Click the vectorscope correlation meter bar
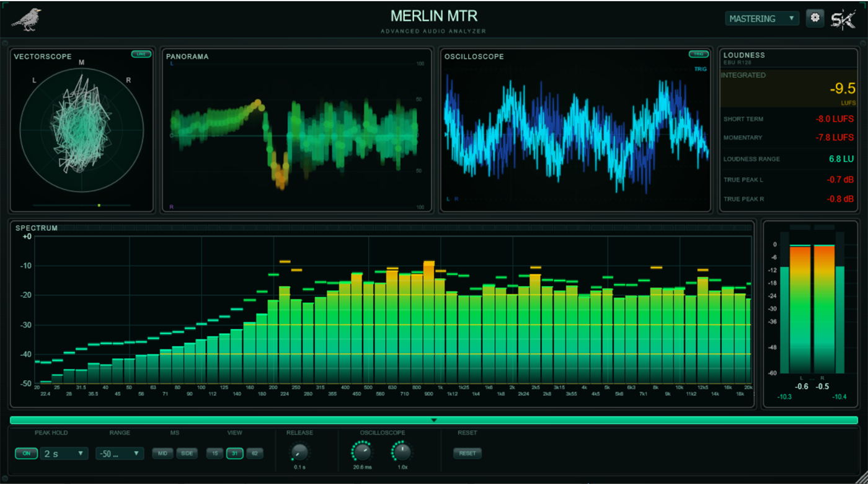 (82, 205)
